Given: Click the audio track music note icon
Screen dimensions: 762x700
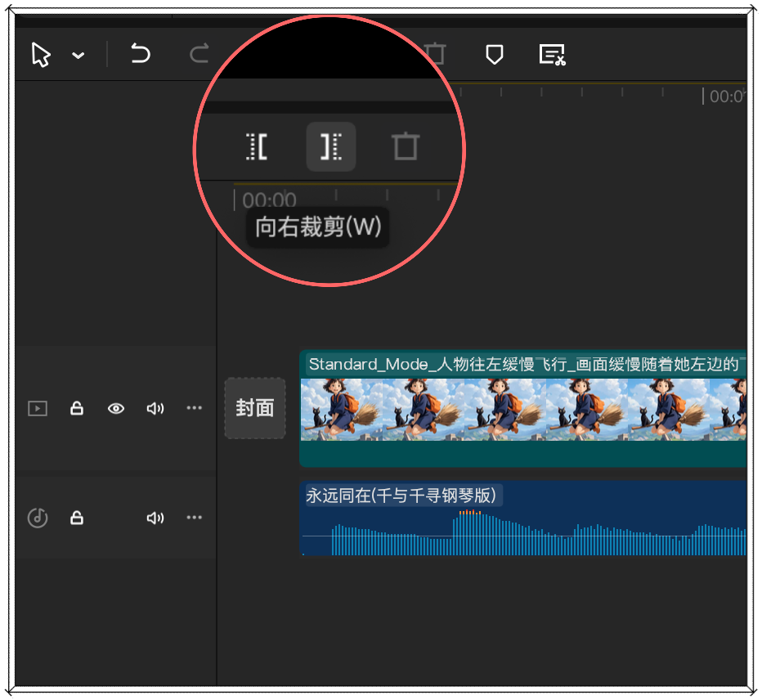Looking at the screenshot, I should point(38,518).
